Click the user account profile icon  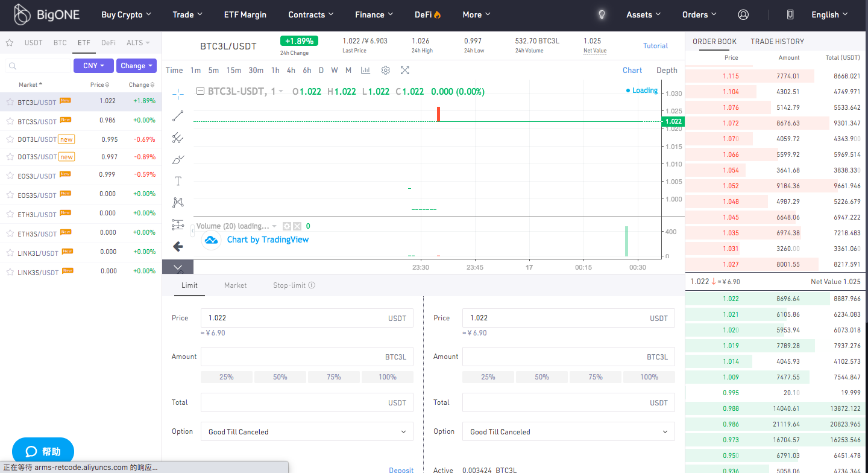tap(743, 14)
